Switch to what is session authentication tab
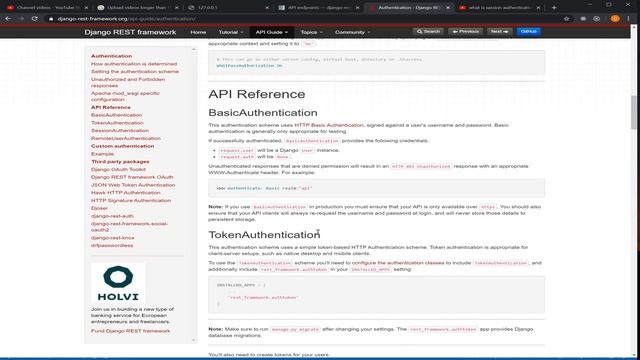The height and width of the screenshot is (360, 640). 499,7
